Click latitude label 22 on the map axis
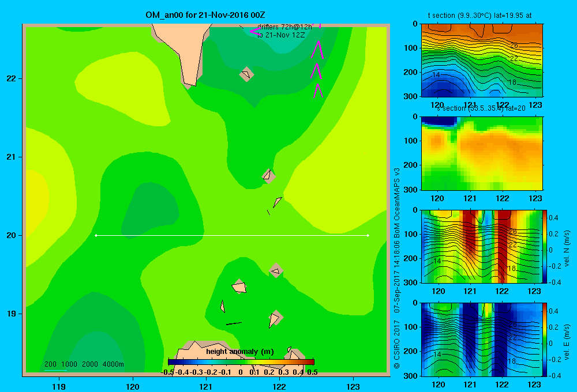 [x=11, y=79]
